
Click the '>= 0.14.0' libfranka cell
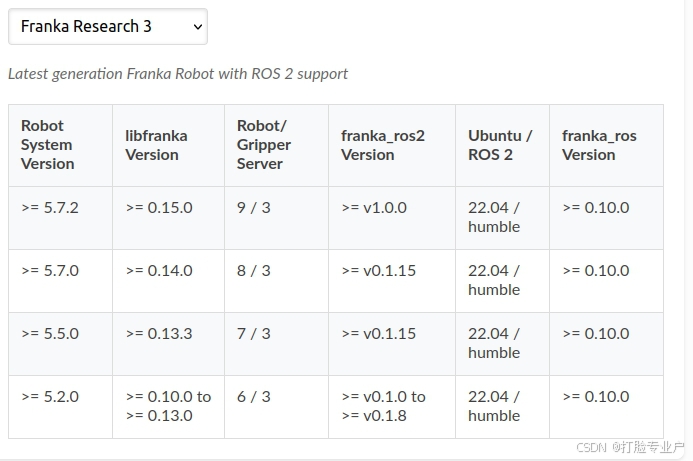tap(159, 271)
